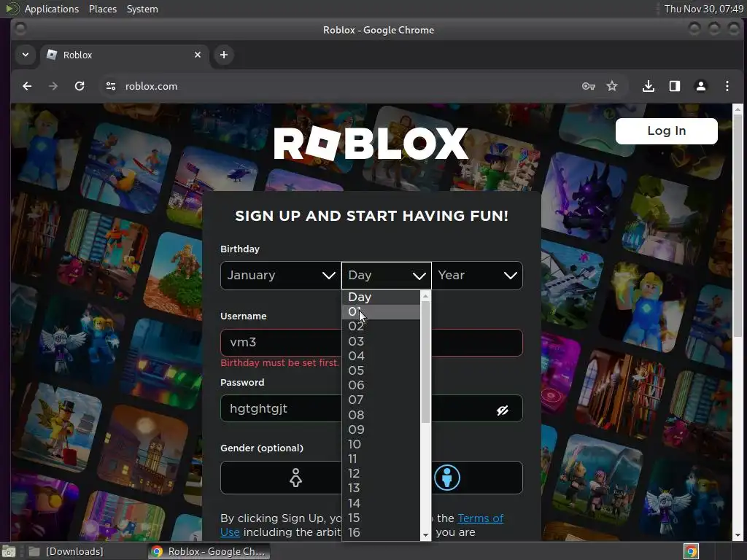This screenshot has width=747, height=560.
Task: Open the January month dropdown
Action: pos(281,275)
